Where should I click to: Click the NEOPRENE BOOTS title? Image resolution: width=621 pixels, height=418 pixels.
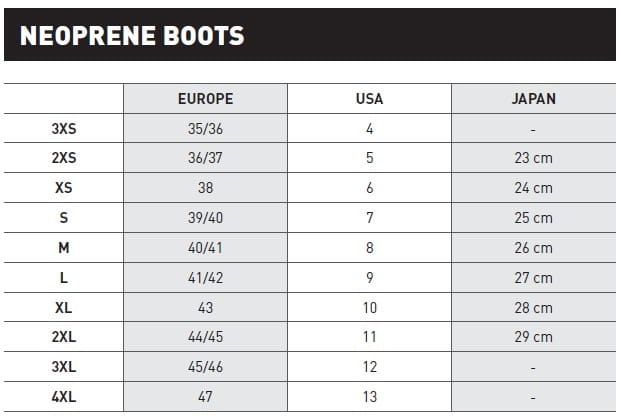point(132,37)
